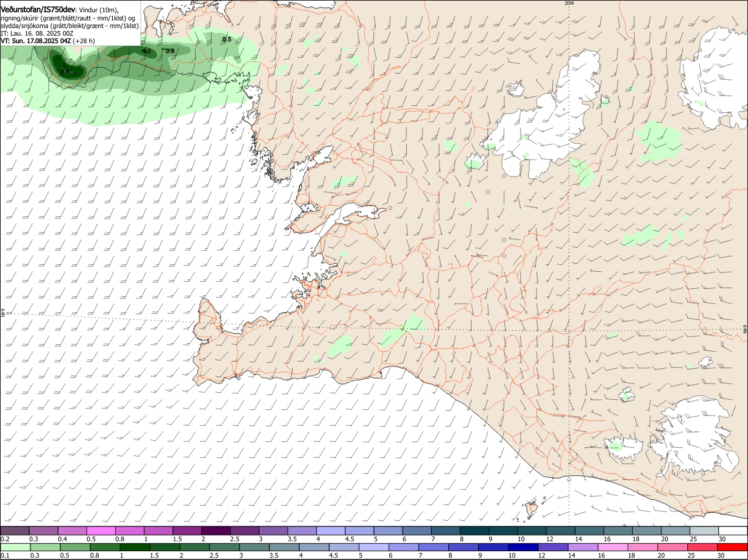Pick the bright pink snow swatch above 0.5
748x560 pixels.
[x=101, y=530]
